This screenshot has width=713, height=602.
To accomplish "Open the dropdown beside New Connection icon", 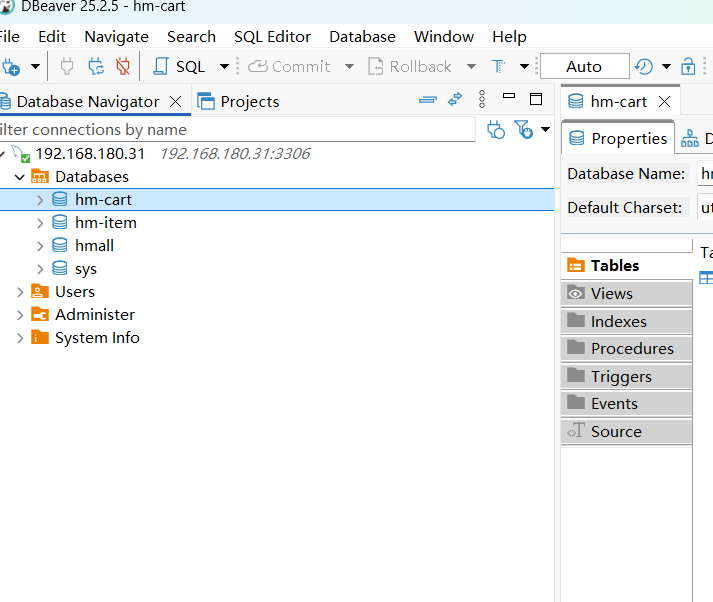I will pyautogui.click(x=35, y=67).
